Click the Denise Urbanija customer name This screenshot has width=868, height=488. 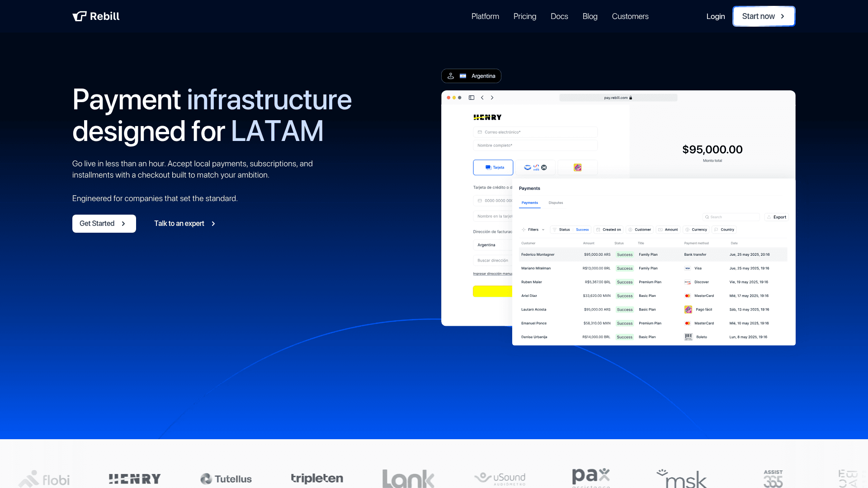pos(534,337)
